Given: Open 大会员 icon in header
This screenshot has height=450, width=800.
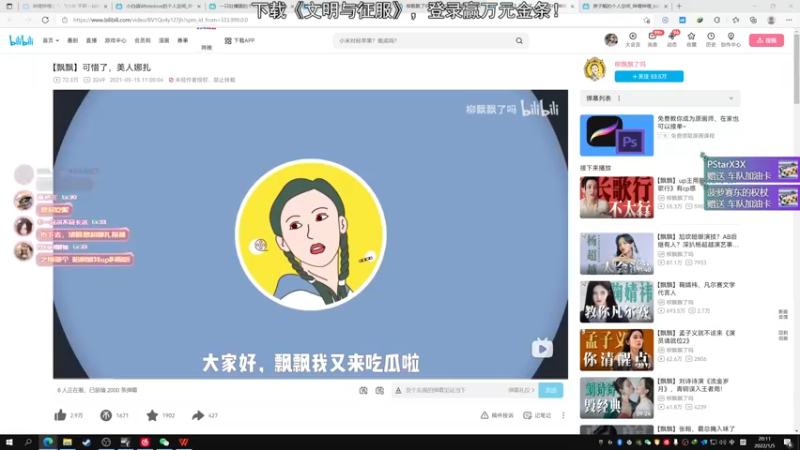Looking at the screenshot, I should click(x=633, y=40).
